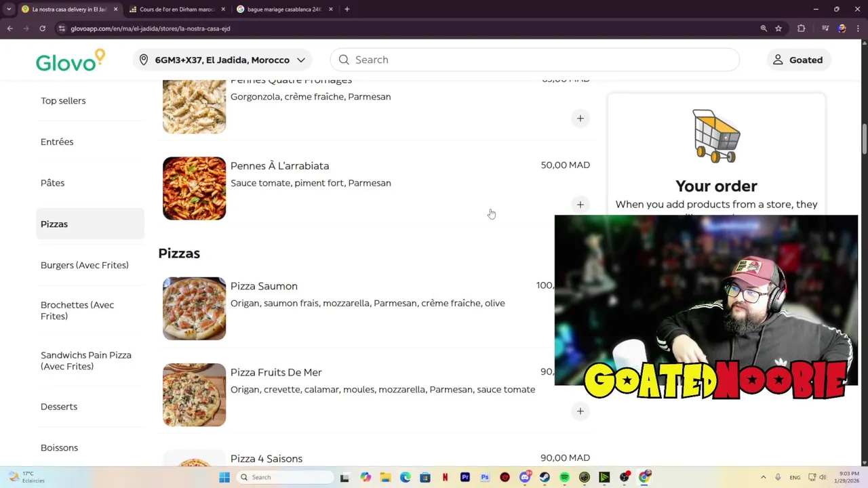868x488 pixels.
Task: Open Spotify from the taskbar
Action: (x=564, y=477)
